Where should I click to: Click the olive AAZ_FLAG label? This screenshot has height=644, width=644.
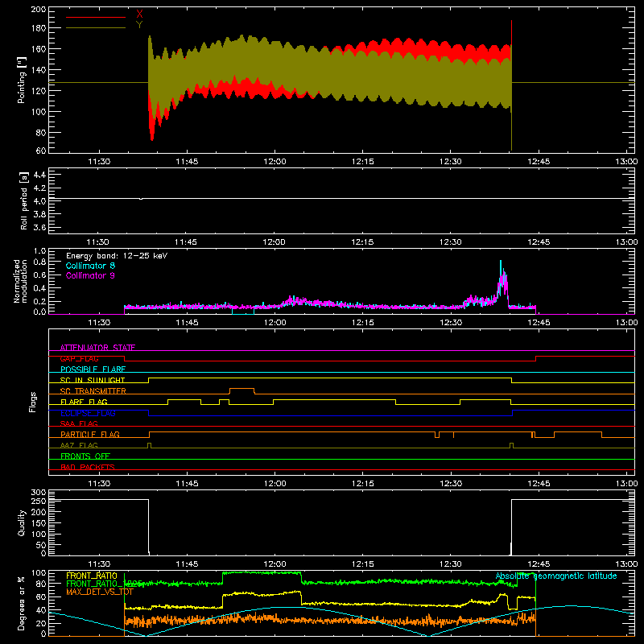tap(79, 445)
